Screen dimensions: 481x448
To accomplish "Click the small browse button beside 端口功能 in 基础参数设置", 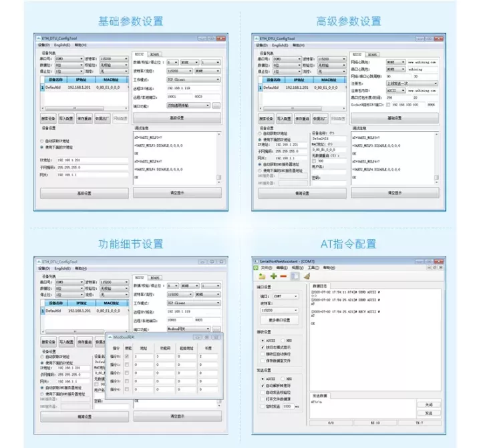I will coord(216,105).
